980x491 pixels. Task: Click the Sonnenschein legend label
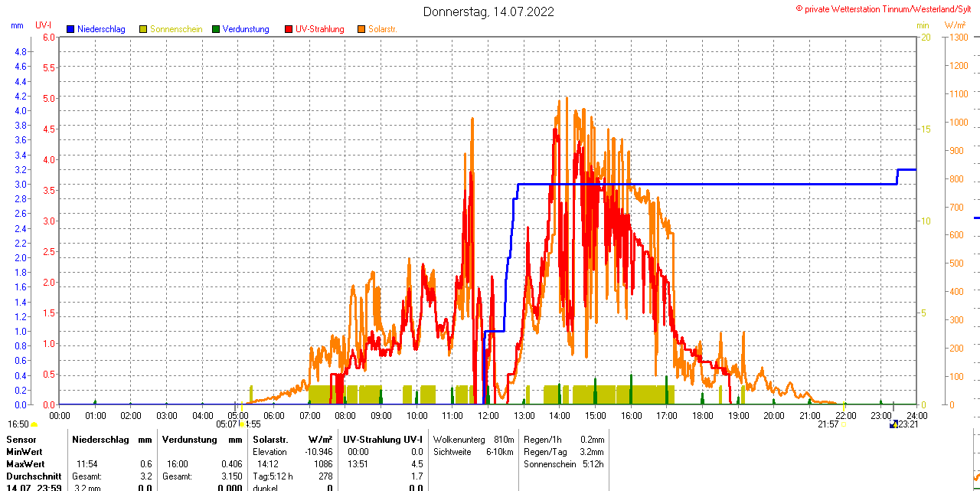point(176,29)
